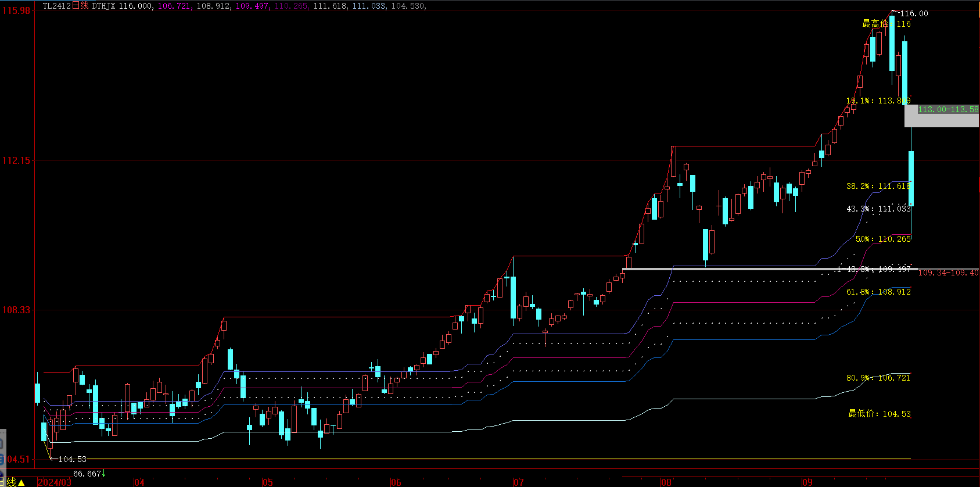This screenshot has width=980, height=487.
Task: Select the 05 month marker on time axis
Action: tap(268, 482)
